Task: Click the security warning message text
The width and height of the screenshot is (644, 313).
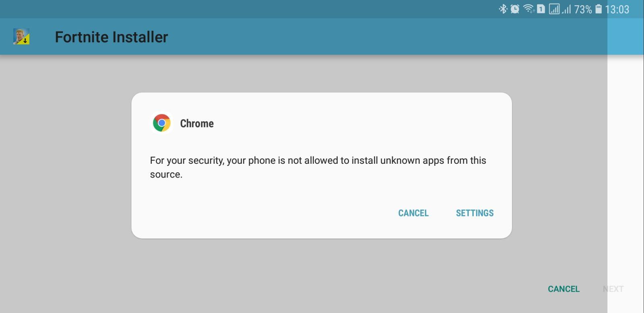Action: pos(318,167)
